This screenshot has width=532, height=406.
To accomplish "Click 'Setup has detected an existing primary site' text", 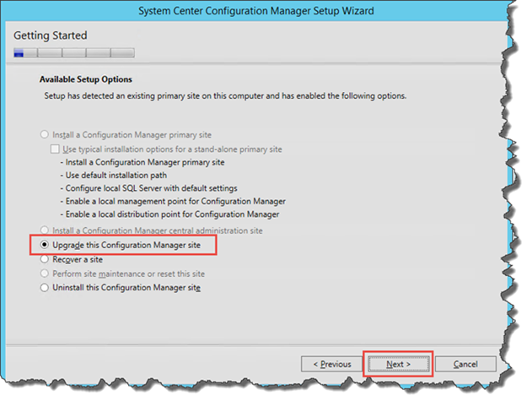I will click(225, 96).
